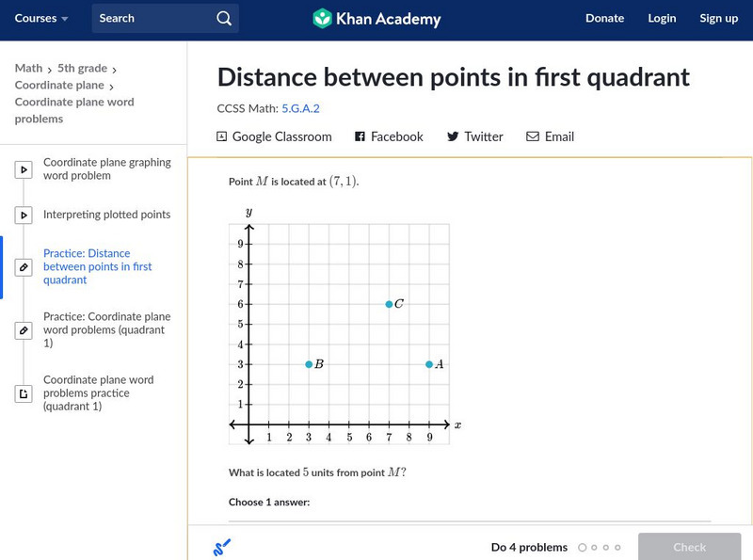Click the first problem progress dot

click(x=583, y=547)
